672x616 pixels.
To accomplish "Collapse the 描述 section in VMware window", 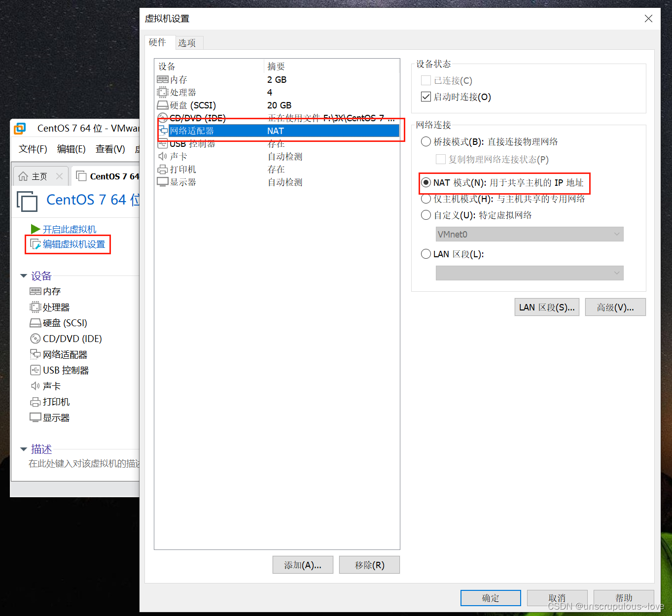I will [x=23, y=449].
